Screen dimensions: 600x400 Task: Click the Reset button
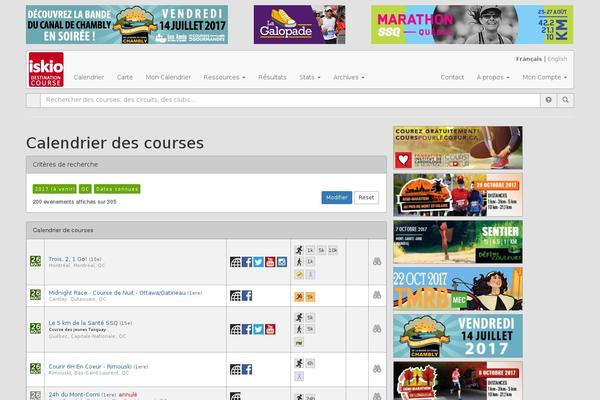366,198
